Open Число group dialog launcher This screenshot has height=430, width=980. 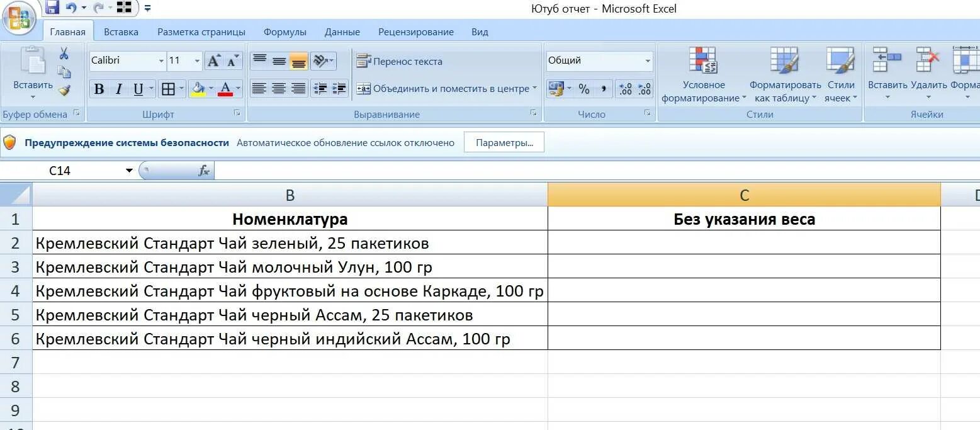pyautogui.click(x=647, y=113)
